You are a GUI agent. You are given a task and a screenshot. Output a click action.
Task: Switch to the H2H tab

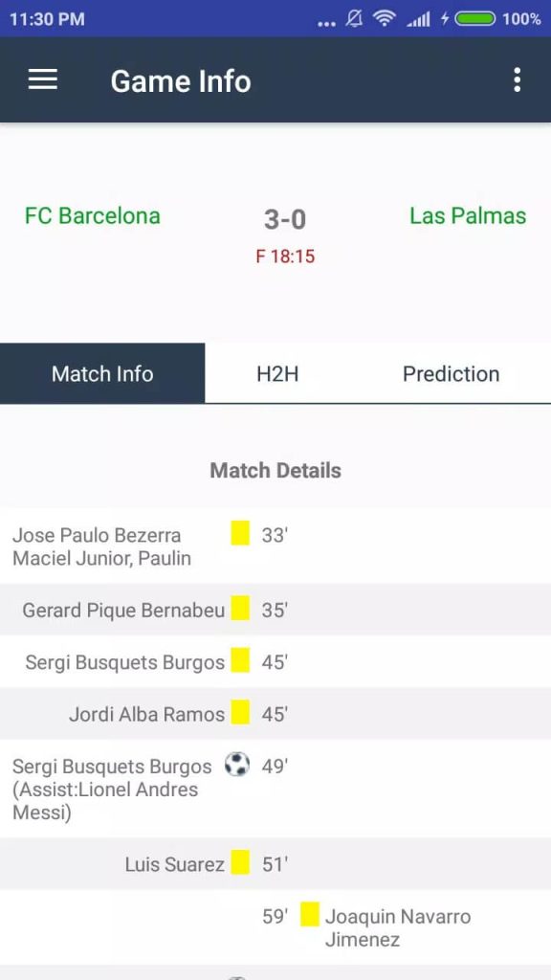[277, 374]
